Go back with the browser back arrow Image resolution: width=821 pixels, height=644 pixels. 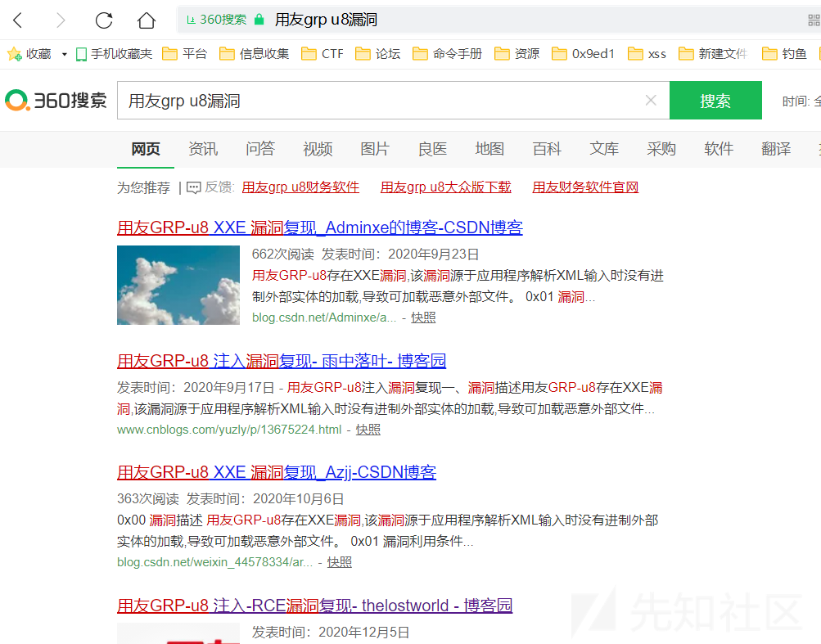[x=18, y=20]
